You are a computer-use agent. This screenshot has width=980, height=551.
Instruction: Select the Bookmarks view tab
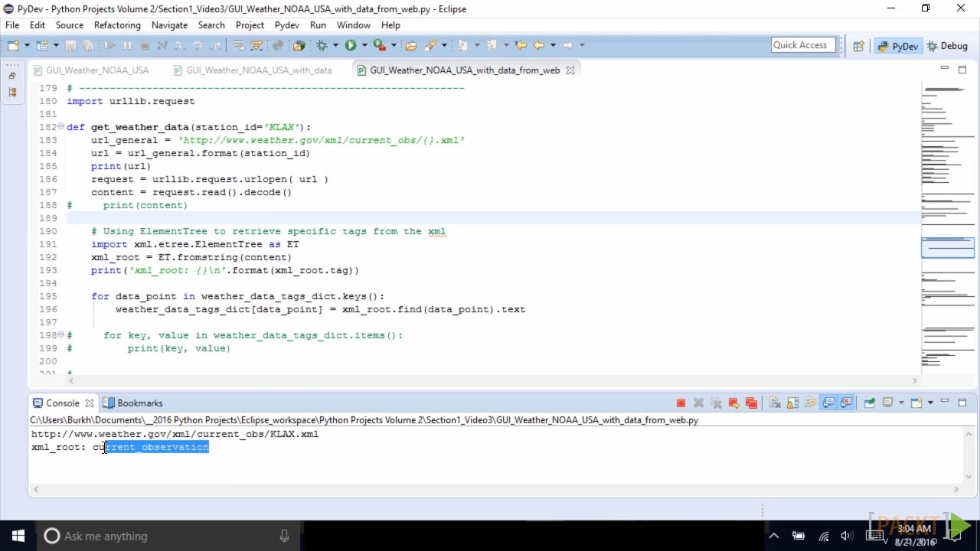tap(133, 403)
